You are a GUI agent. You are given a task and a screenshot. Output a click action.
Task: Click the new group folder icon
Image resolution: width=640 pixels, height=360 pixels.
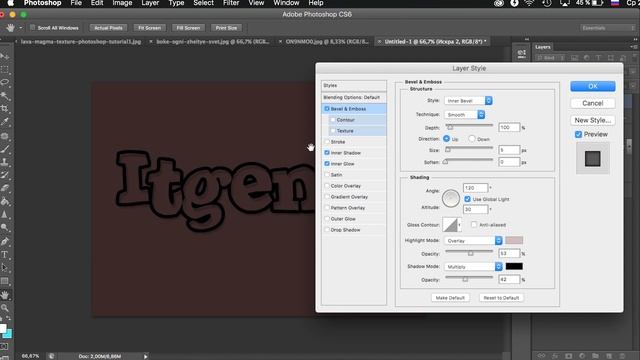[x=595, y=356]
